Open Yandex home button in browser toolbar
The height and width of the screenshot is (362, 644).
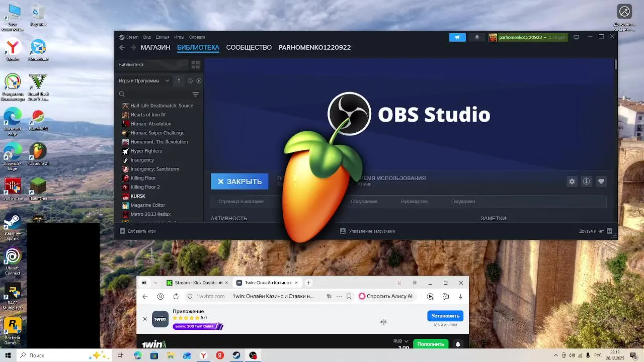click(160, 296)
